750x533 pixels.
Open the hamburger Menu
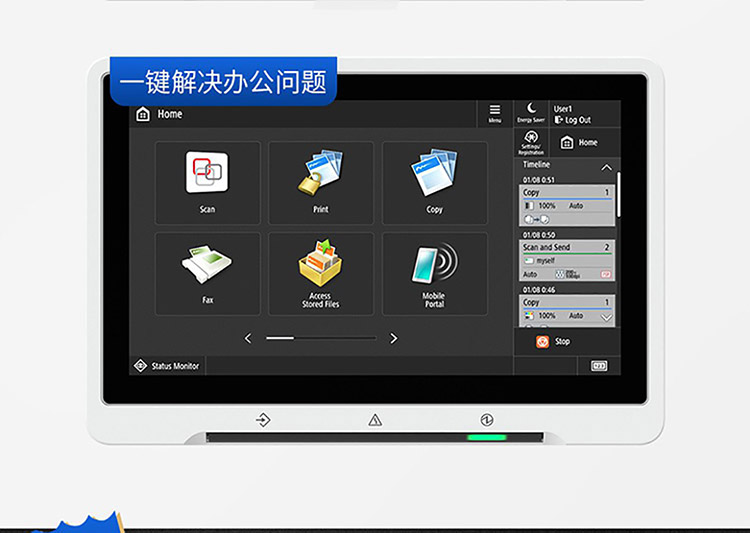click(495, 113)
